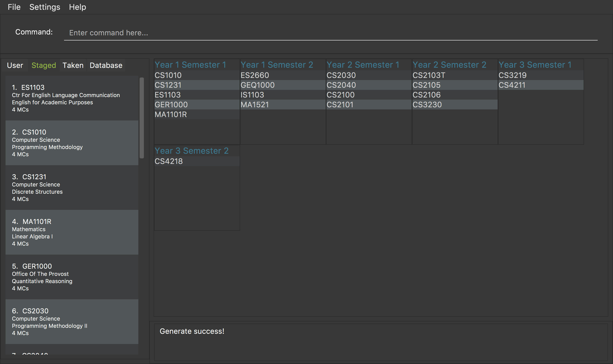Open the File menu
The height and width of the screenshot is (364, 613).
[x=14, y=7]
